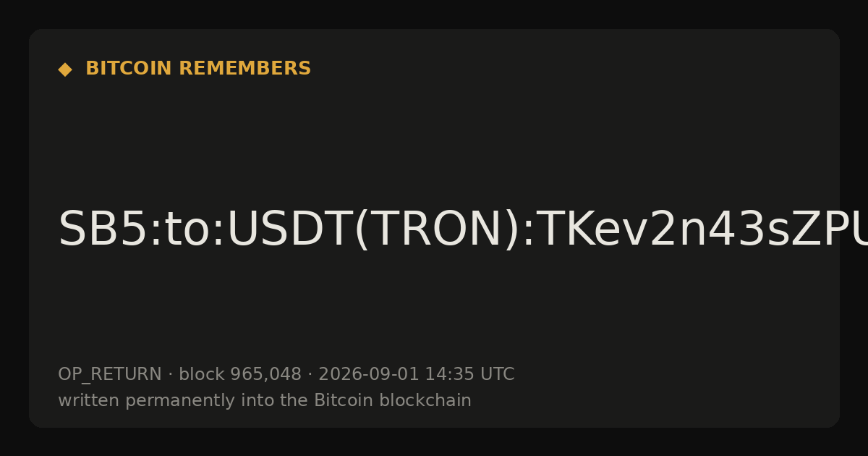Screen dimensions: 868x456
Task: Click the dot separator after OP_RETURN
Action: 170,375
